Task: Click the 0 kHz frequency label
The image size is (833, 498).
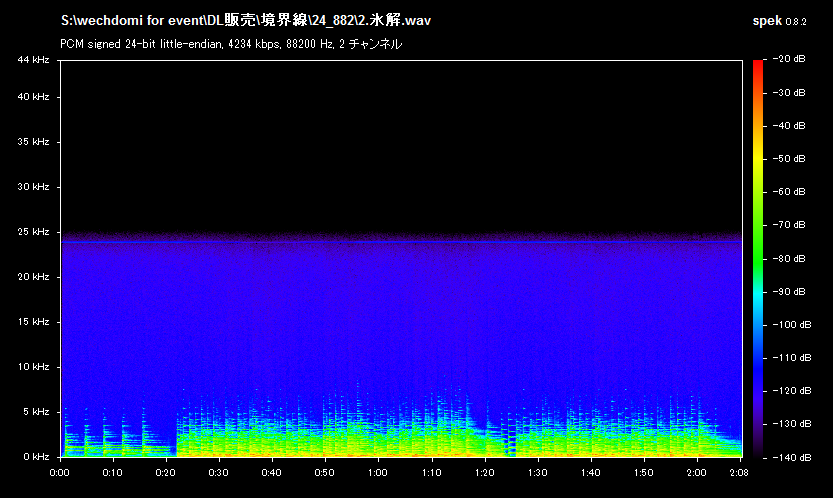Action: point(36,457)
